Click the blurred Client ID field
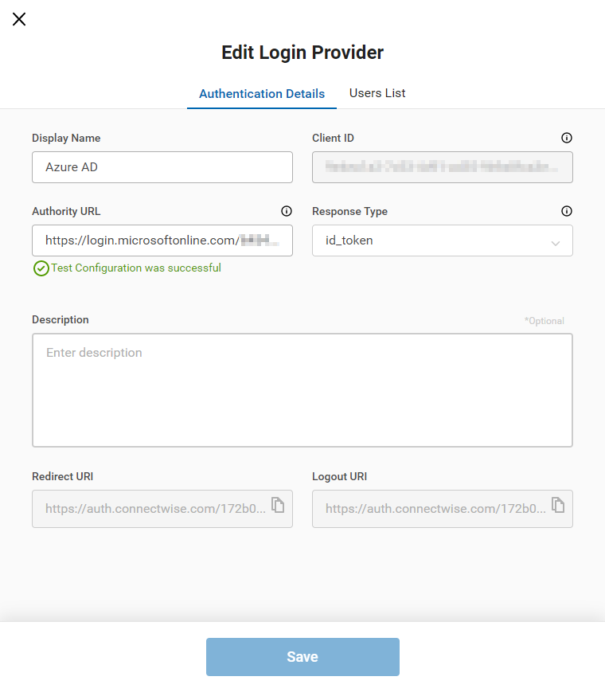This screenshot has height=700, width=605. tap(443, 167)
